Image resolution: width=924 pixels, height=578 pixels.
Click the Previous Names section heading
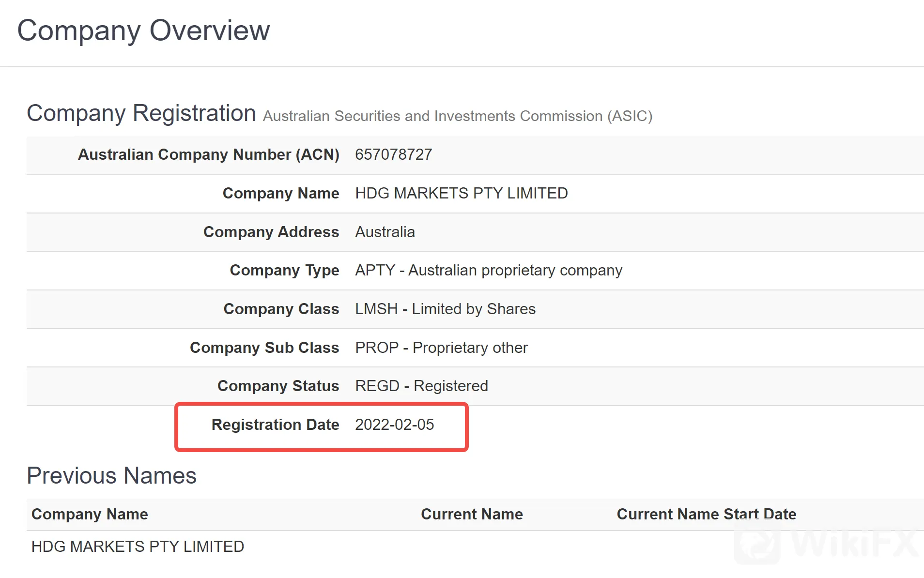click(112, 475)
